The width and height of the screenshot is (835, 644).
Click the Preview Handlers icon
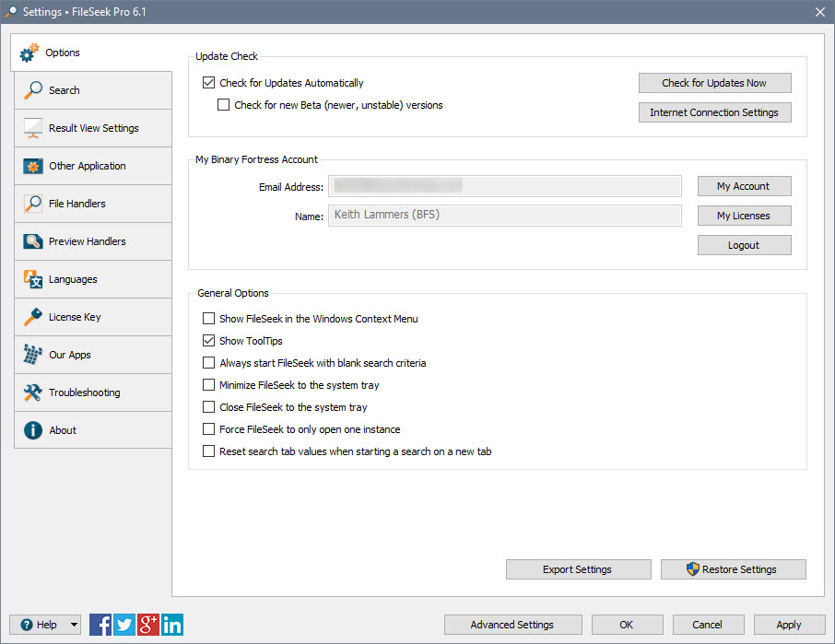click(x=33, y=241)
